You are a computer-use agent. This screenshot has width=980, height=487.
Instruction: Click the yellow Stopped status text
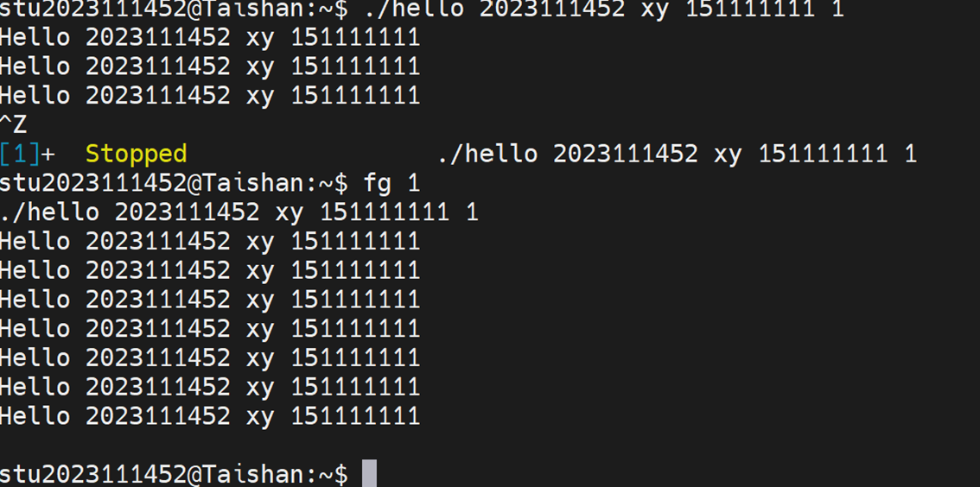(136, 154)
